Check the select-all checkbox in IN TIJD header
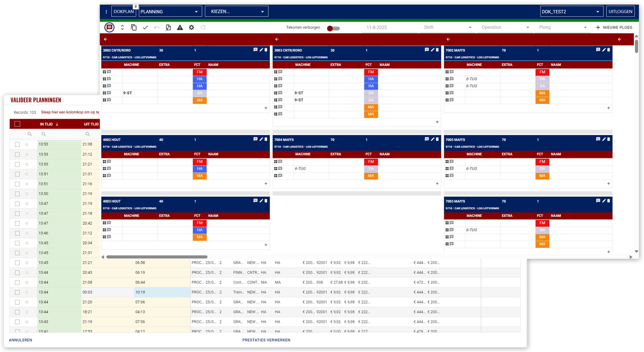This screenshot has width=644, height=352. pyautogui.click(x=17, y=124)
